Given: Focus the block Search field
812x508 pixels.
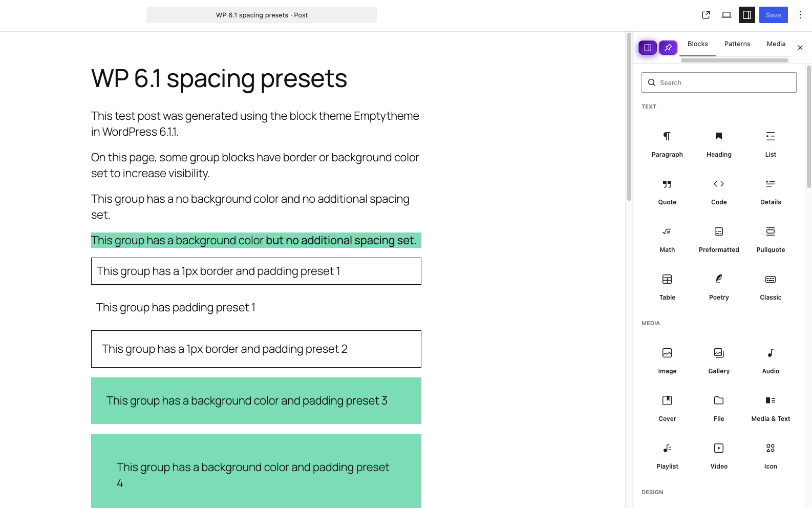Looking at the screenshot, I should [x=719, y=82].
